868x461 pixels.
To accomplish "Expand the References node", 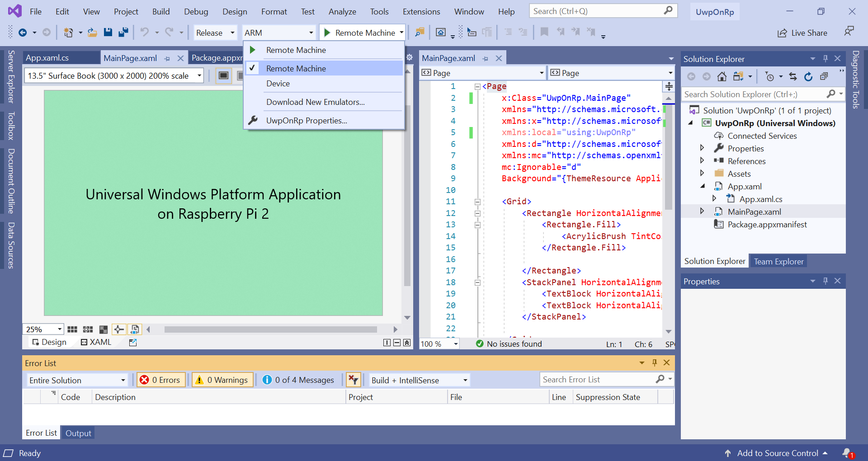I will click(702, 161).
